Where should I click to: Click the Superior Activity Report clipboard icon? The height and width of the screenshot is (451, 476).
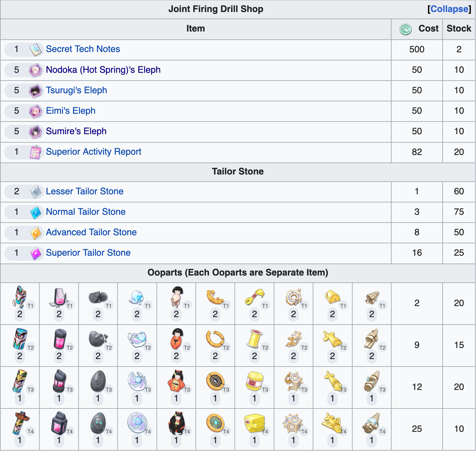click(x=35, y=152)
